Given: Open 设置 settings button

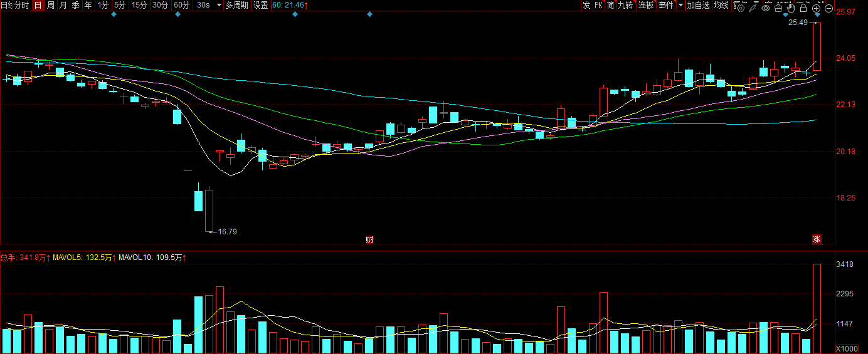Looking at the screenshot, I should coord(261,5).
